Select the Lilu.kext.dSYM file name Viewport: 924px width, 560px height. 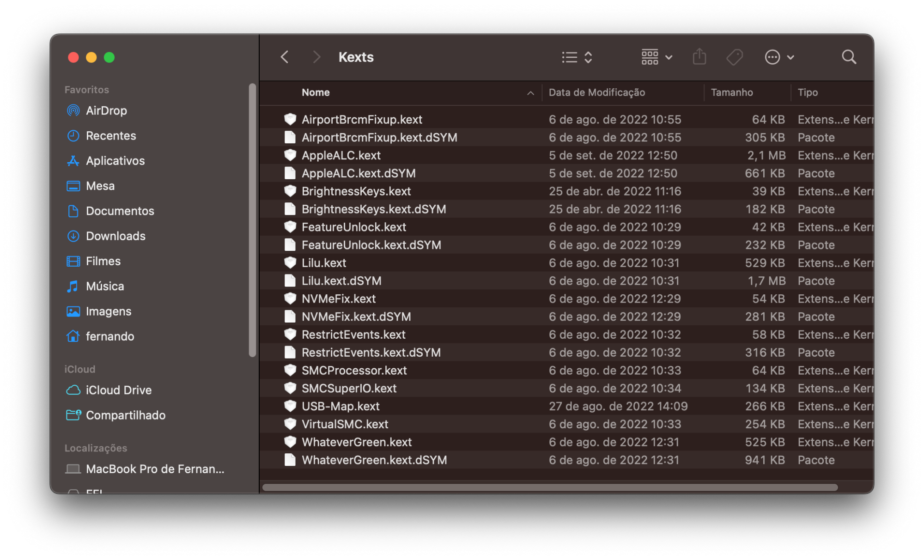tap(341, 280)
